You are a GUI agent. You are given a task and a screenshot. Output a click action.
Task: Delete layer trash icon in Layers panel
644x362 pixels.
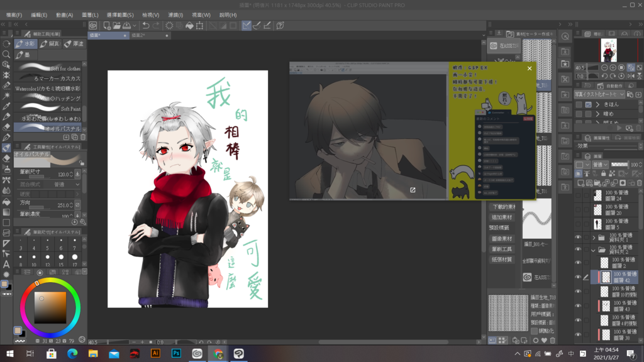coord(640,183)
